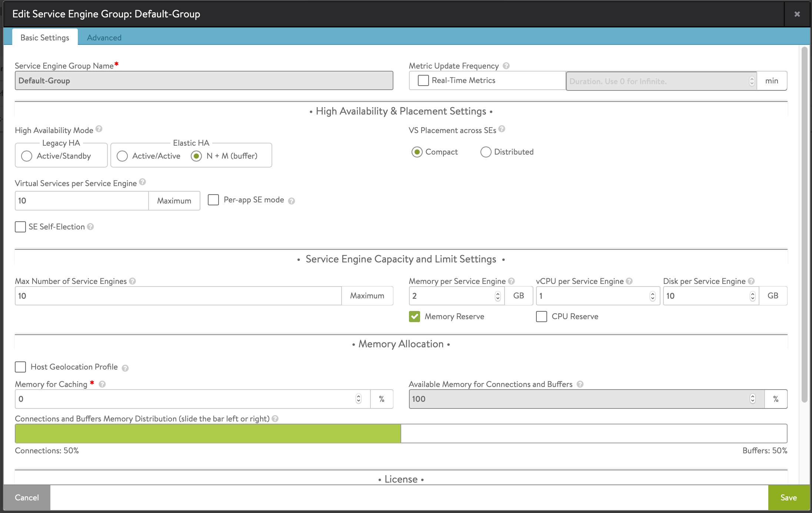Open help for SE Self-Election

pyautogui.click(x=90, y=226)
